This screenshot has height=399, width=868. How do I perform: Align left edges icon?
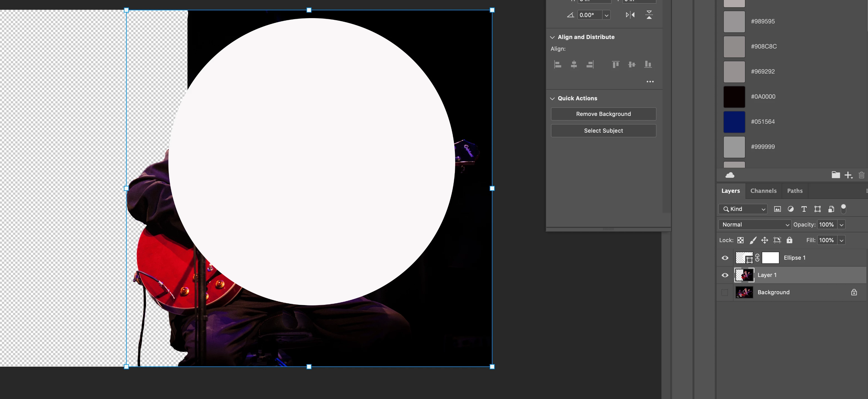coord(558,64)
